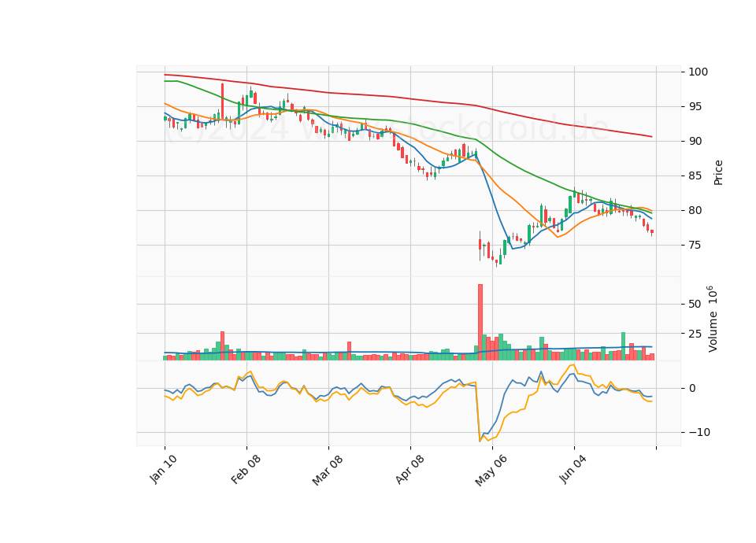Click the 50 volume axis label
The image size is (756, 543).
pos(695,305)
